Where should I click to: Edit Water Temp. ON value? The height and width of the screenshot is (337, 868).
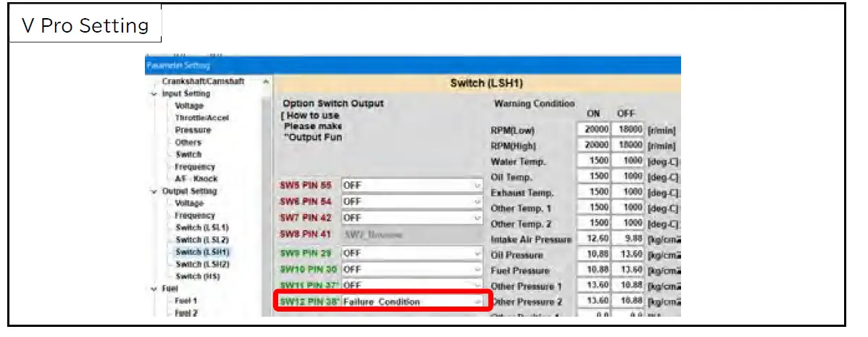pos(593,161)
